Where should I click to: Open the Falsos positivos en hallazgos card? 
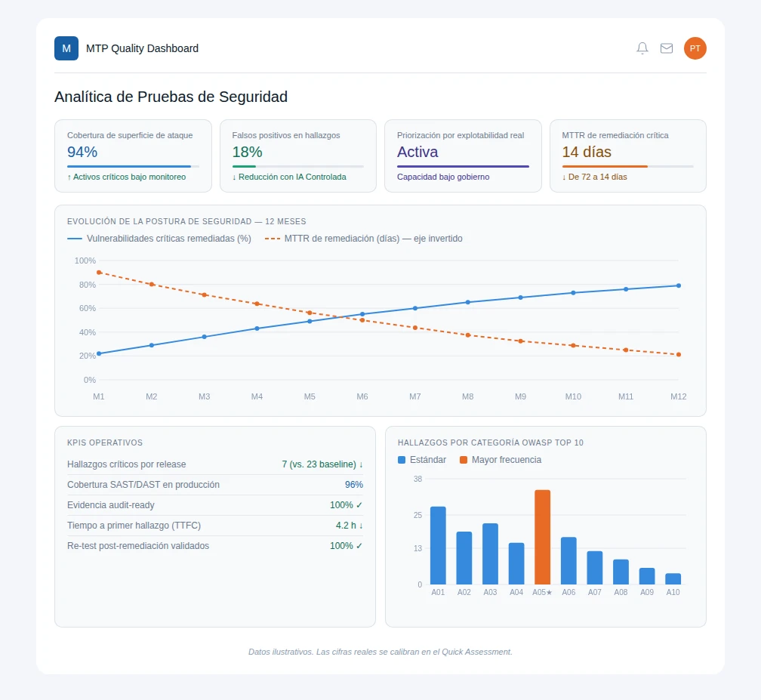pyautogui.click(x=298, y=156)
